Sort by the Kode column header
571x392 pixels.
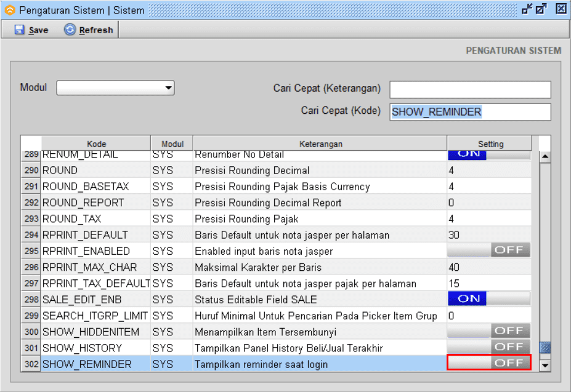point(96,144)
